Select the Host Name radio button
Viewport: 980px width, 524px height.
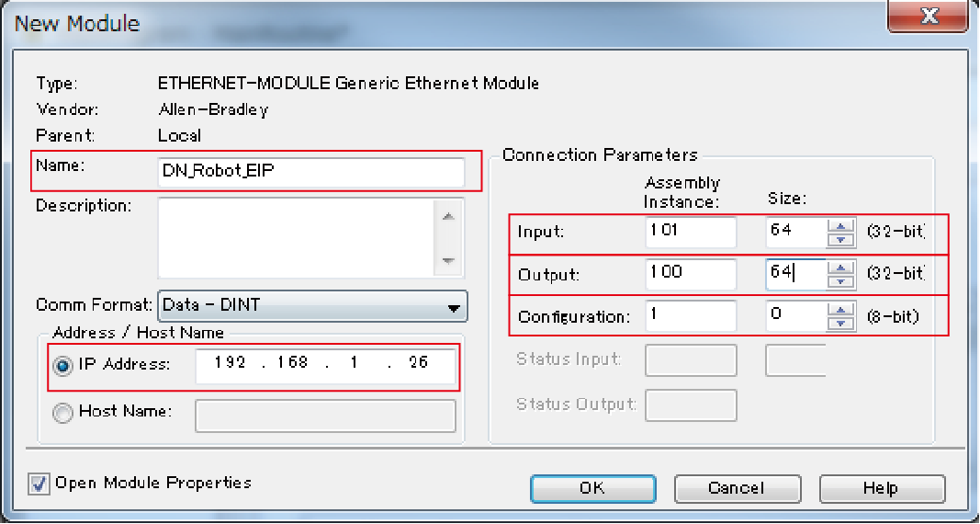(x=62, y=412)
